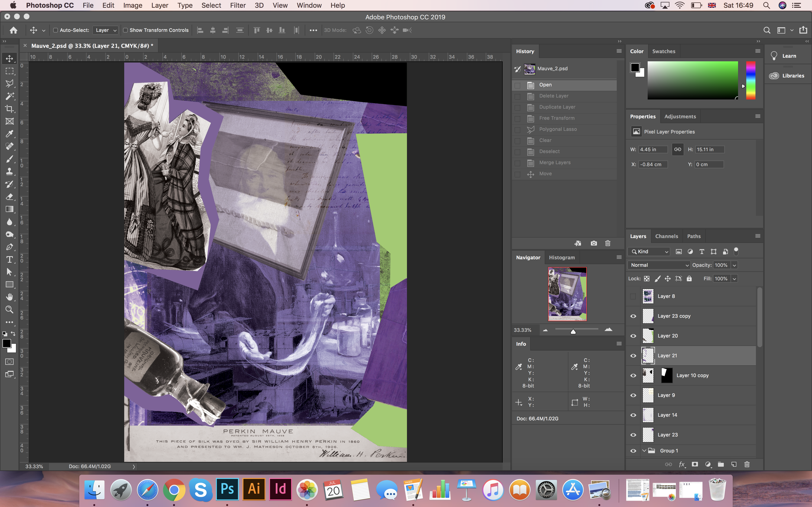
Task: Create new snapshot in History panel
Action: (594, 243)
